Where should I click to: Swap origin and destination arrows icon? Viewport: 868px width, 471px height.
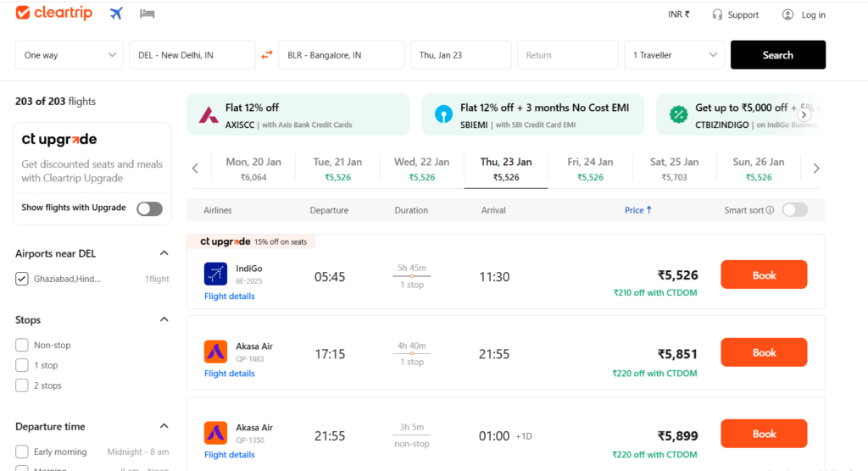tap(267, 55)
